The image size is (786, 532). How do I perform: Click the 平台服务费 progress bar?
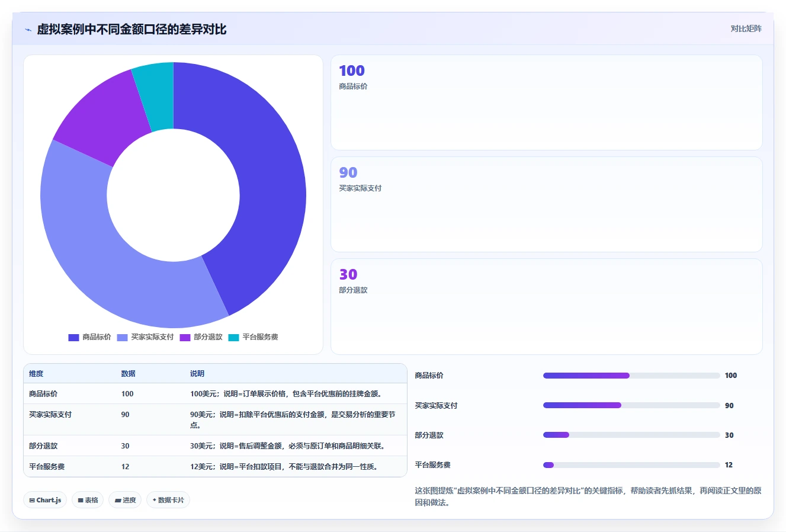click(631, 465)
